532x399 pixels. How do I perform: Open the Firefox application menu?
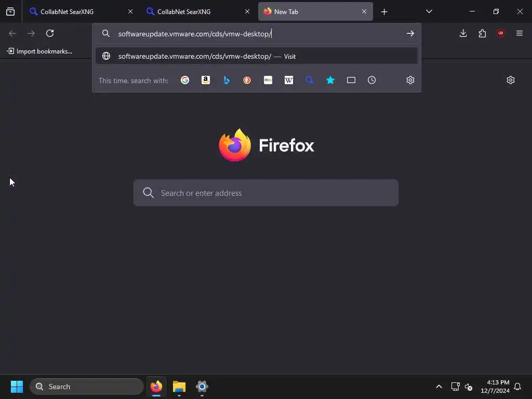[520, 33]
